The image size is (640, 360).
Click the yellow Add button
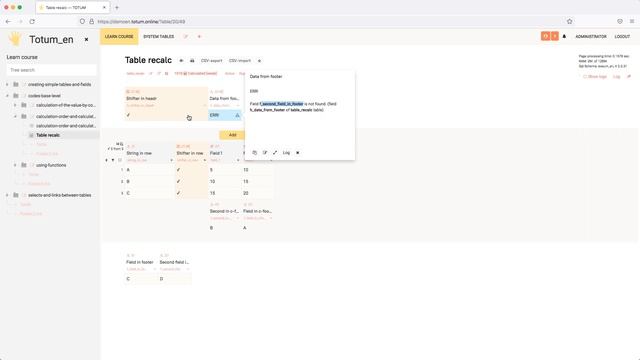point(232,135)
